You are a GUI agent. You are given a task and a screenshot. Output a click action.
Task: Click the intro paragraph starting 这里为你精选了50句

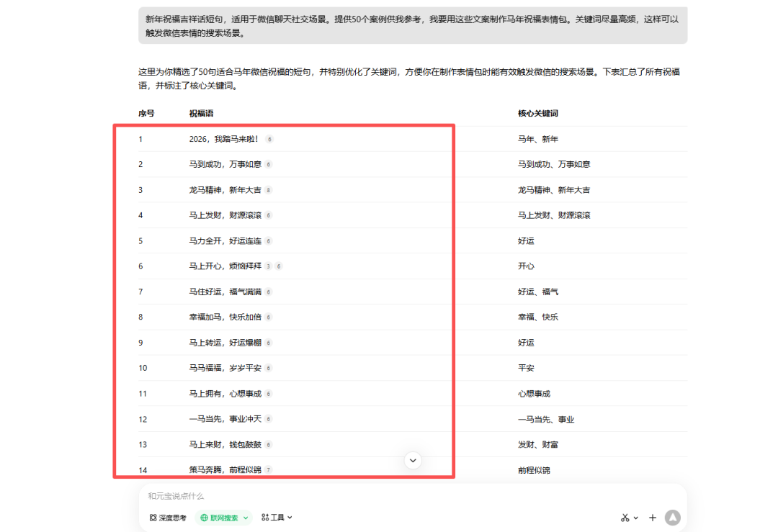click(x=409, y=79)
